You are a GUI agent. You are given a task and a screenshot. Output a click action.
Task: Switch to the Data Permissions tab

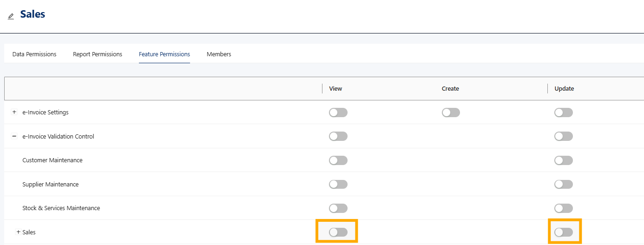pos(34,54)
